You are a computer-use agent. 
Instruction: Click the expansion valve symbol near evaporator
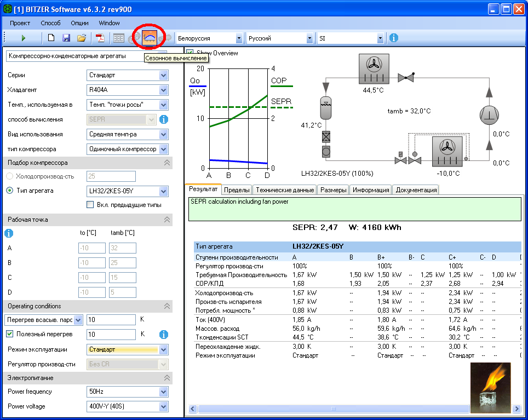[415, 158]
